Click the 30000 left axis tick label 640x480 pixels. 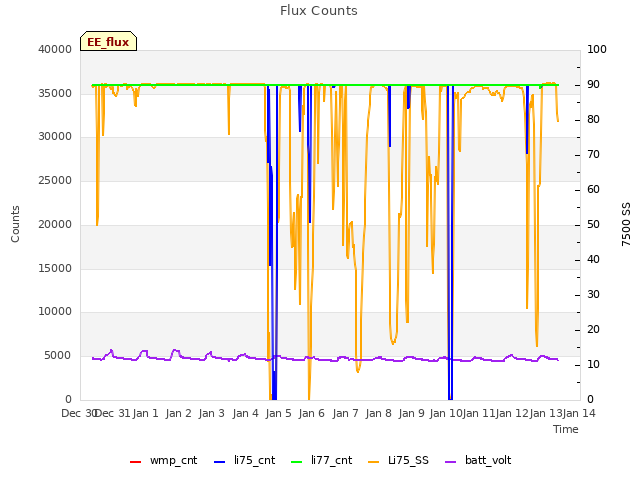tap(55, 137)
